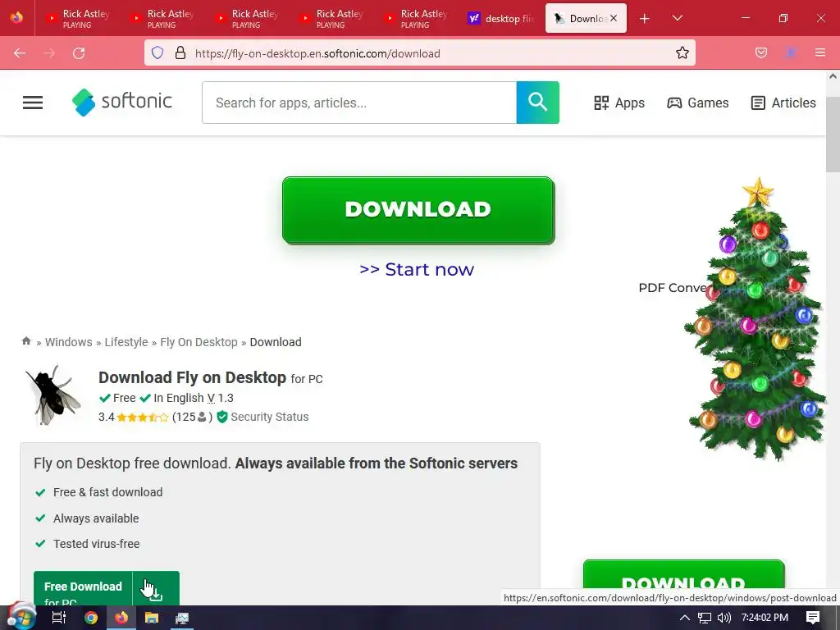Click the network tray icon
This screenshot has width=840, height=630.
pos(705,618)
